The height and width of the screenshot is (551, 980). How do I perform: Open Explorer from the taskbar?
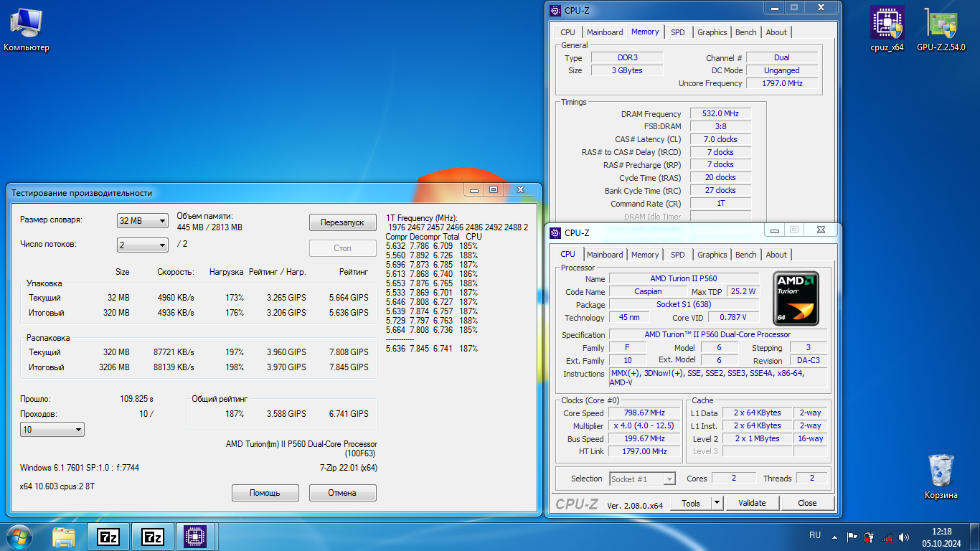pos(64,536)
